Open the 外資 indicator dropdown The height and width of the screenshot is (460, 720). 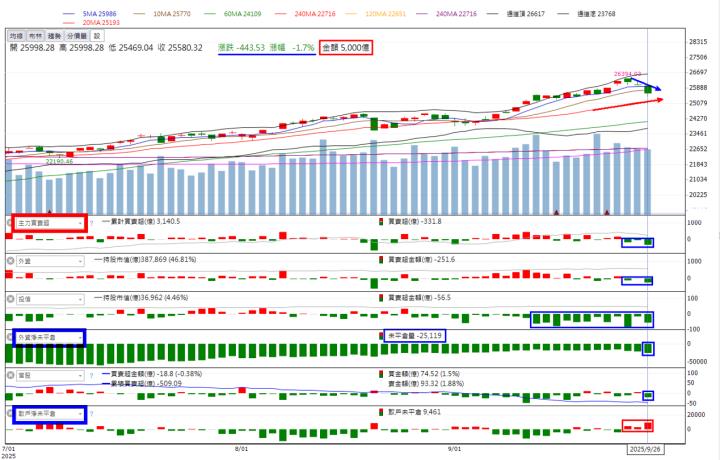click(79, 260)
